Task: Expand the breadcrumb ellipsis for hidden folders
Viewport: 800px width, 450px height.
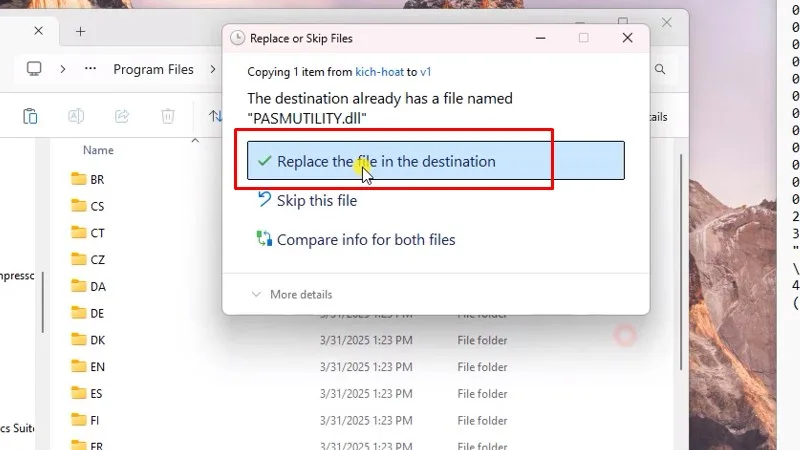Action: coord(90,69)
